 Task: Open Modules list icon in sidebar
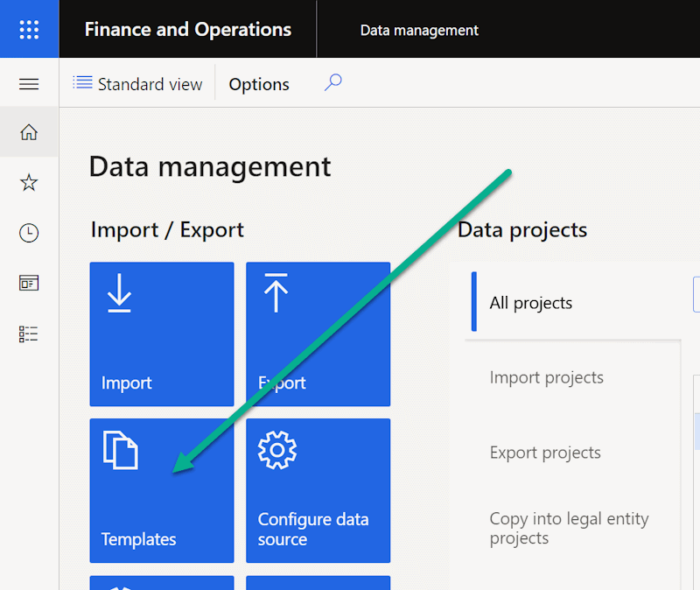click(29, 334)
